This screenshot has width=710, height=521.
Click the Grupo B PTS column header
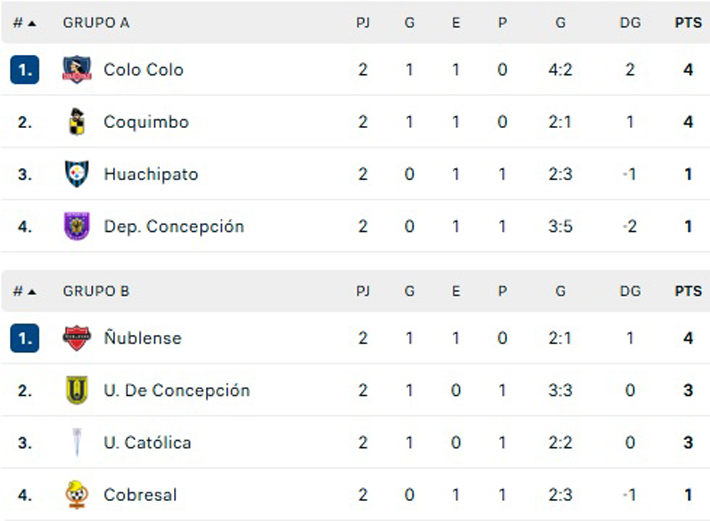coord(688,291)
